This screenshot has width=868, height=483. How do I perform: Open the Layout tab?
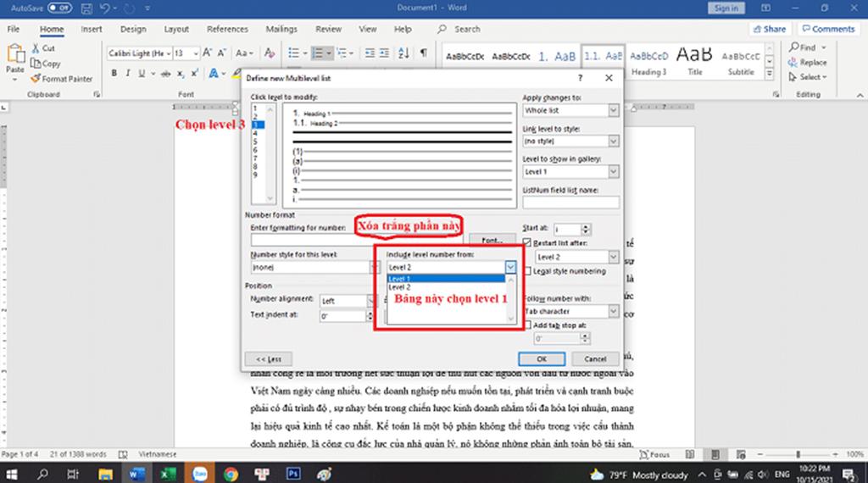coord(176,29)
